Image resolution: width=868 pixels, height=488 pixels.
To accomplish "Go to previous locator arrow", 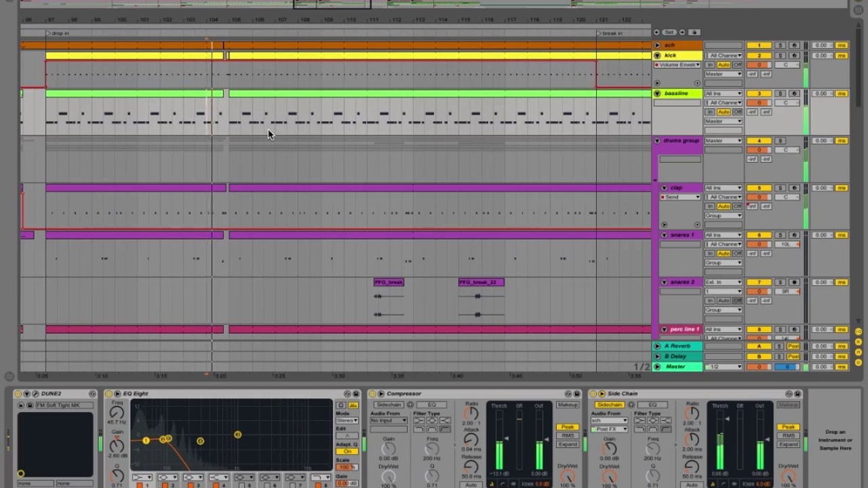I will click(x=656, y=32).
